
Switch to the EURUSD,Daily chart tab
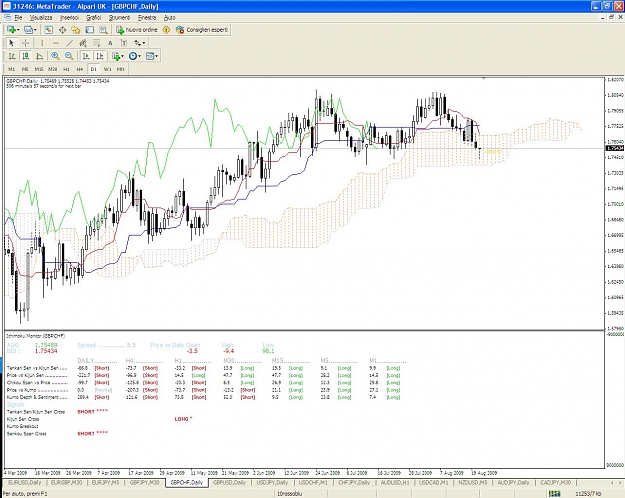coord(24,483)
